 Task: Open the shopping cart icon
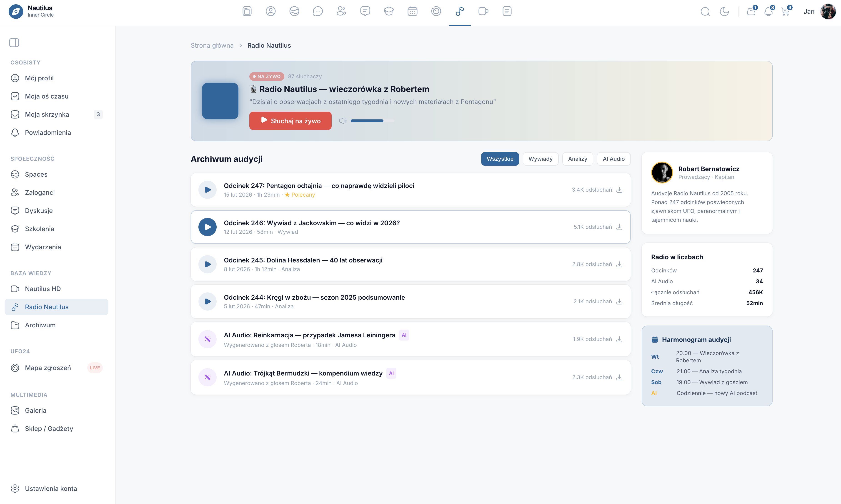785,12
